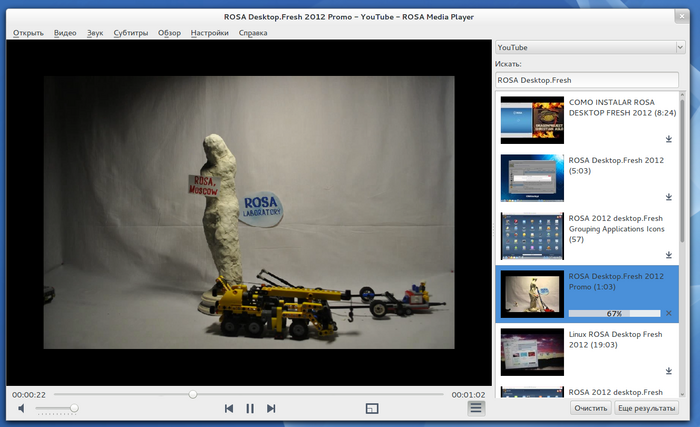Click elapsed time 00:00:22
This screenshot has width=700, height=427.
pyautogui.click(x=29, y=395)
